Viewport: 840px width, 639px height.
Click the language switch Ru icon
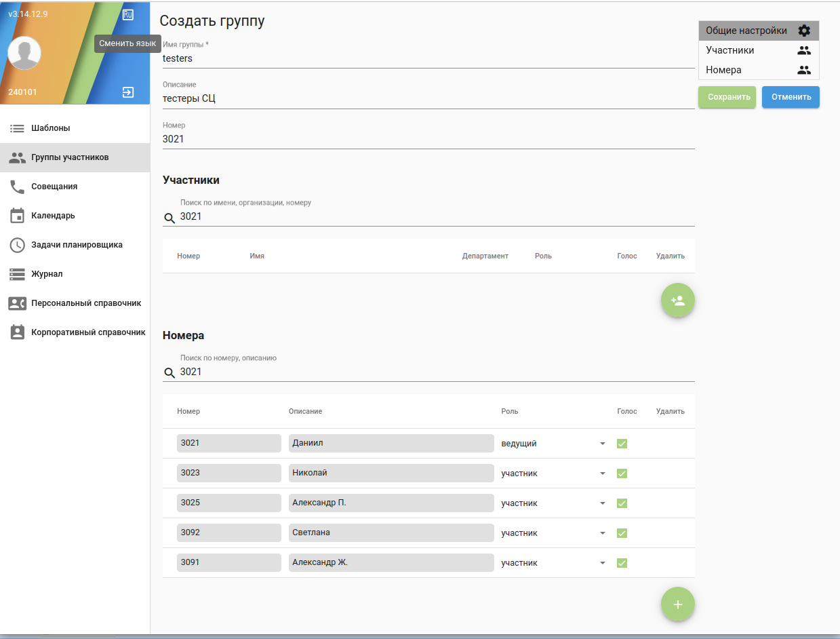(127, 14)
